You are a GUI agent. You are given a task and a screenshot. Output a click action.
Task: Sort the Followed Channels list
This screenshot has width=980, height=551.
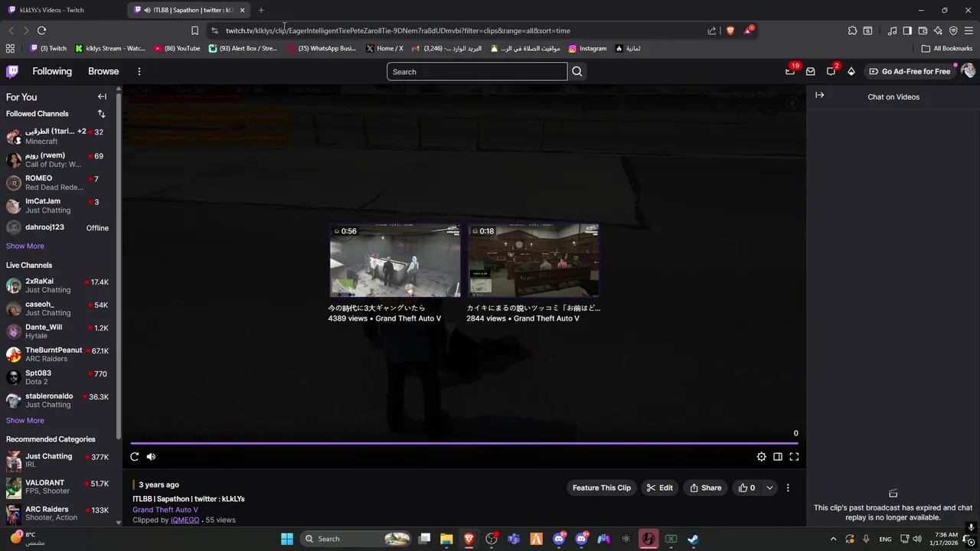pos(101,113)
